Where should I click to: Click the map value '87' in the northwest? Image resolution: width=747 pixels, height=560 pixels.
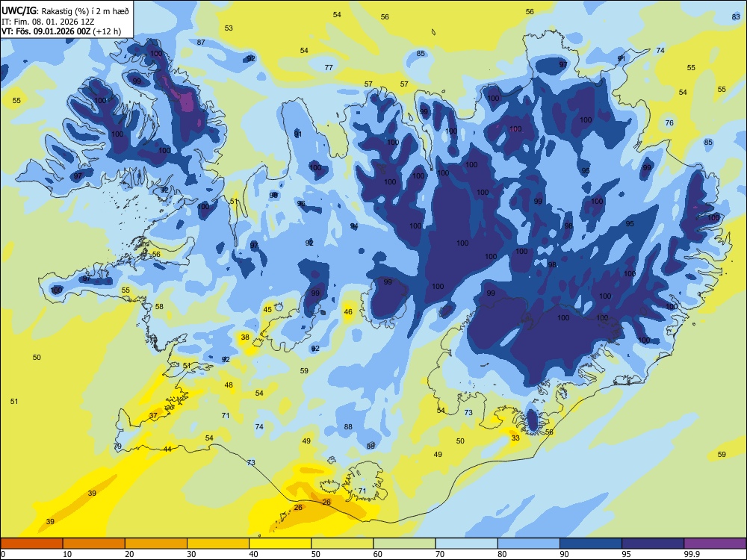coord(201,42)
